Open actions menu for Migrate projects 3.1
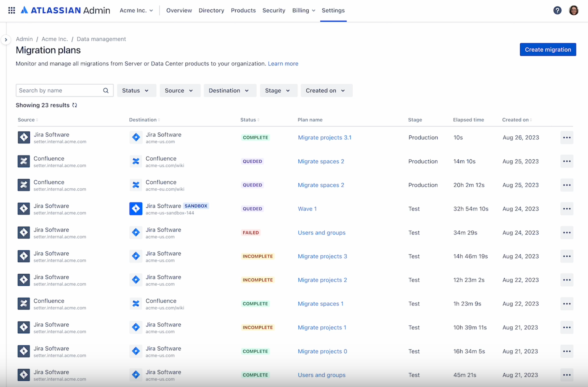Screen dimensions: 588x387 click(567, 138)
